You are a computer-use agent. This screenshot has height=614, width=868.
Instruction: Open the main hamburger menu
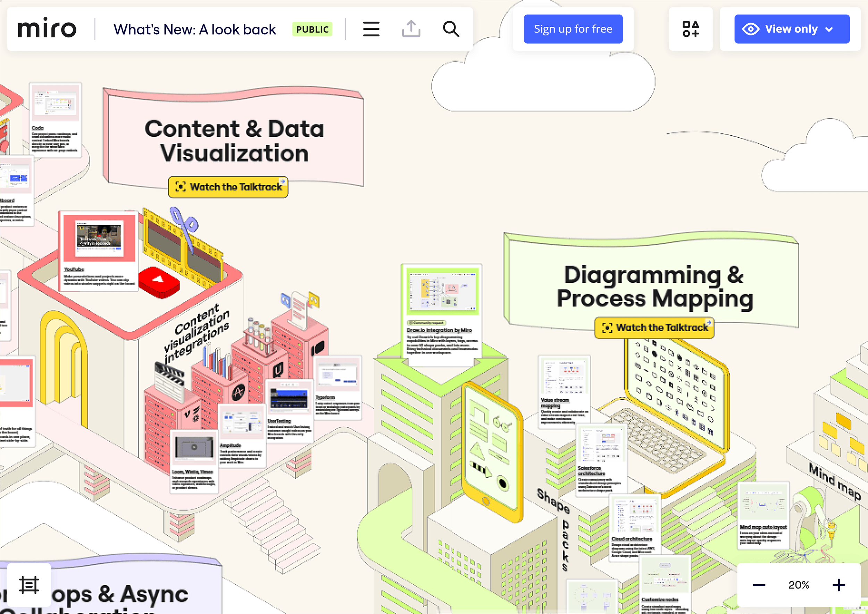371,29
